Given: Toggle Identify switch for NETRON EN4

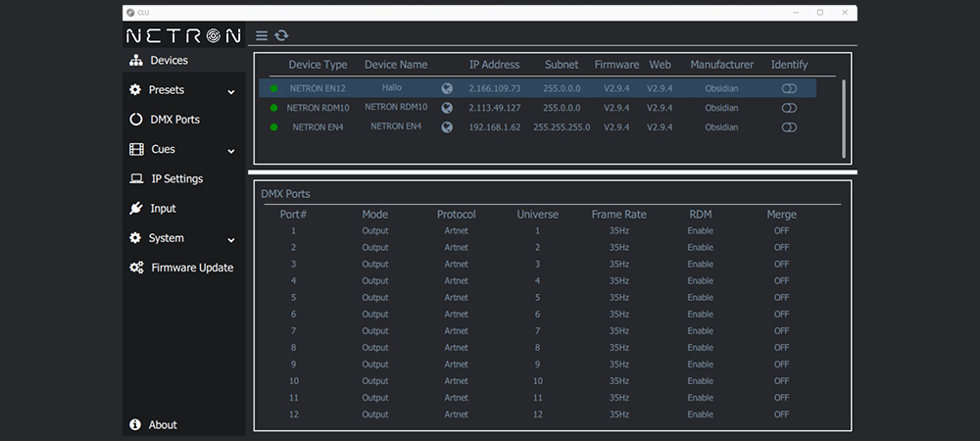Looking at the screenshot, I should coord(789,127).
